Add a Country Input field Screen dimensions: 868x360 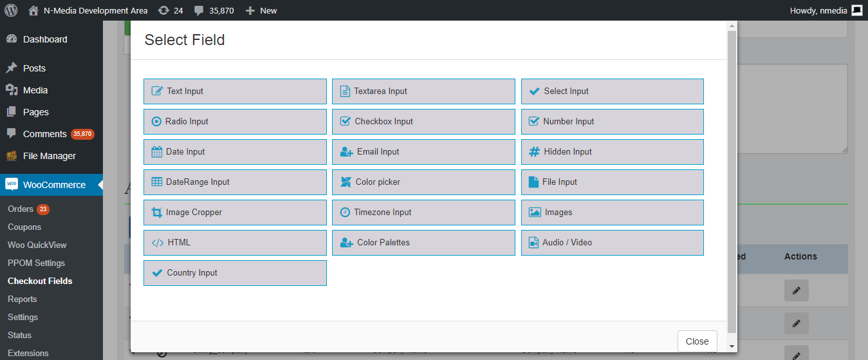click(x=235, y=273)
